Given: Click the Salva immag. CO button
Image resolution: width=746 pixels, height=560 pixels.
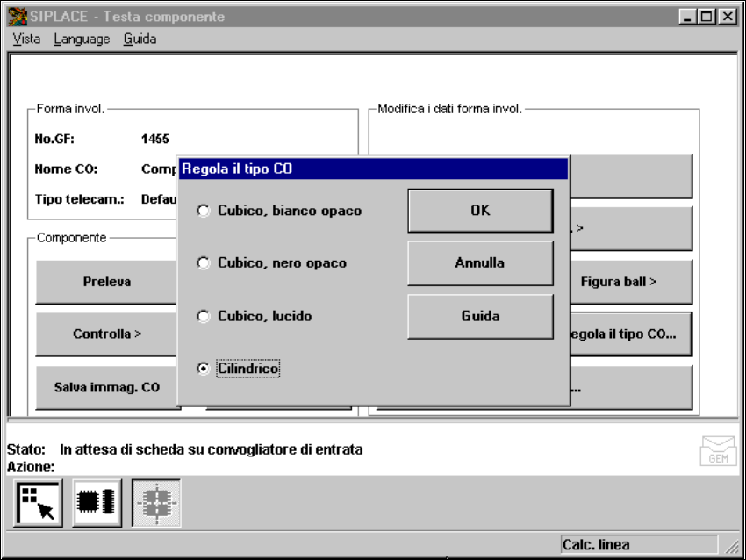Looking at the screenshot, I should tap(107, 387).
